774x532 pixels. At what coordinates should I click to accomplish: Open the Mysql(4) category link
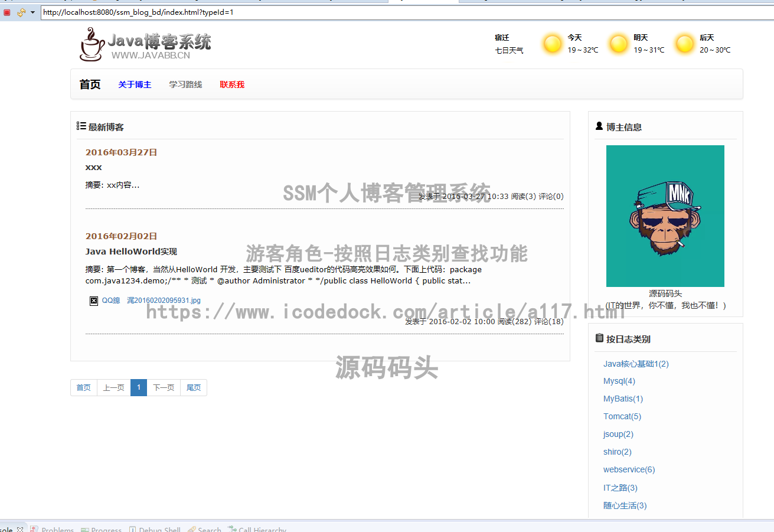(618, 381)
